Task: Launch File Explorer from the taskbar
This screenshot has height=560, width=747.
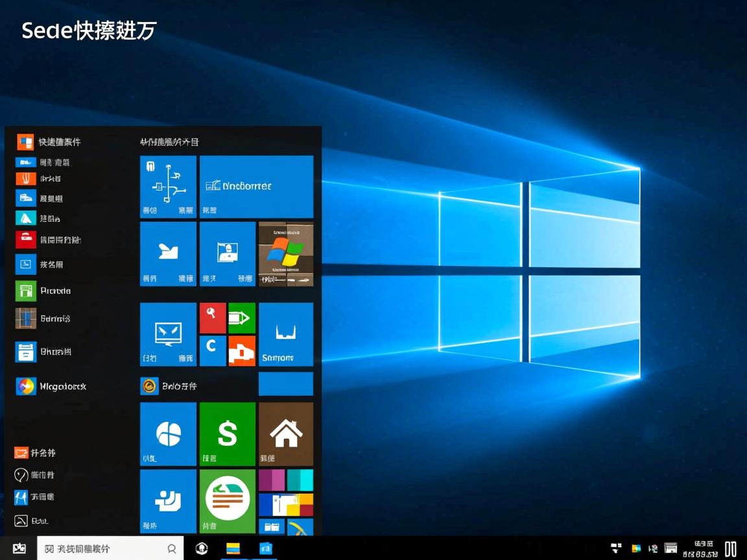Action: (x=233, y=548)
